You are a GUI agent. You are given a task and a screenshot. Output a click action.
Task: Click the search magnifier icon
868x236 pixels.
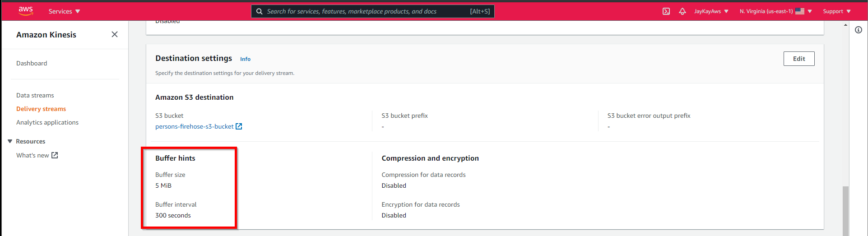click(260, 11)
